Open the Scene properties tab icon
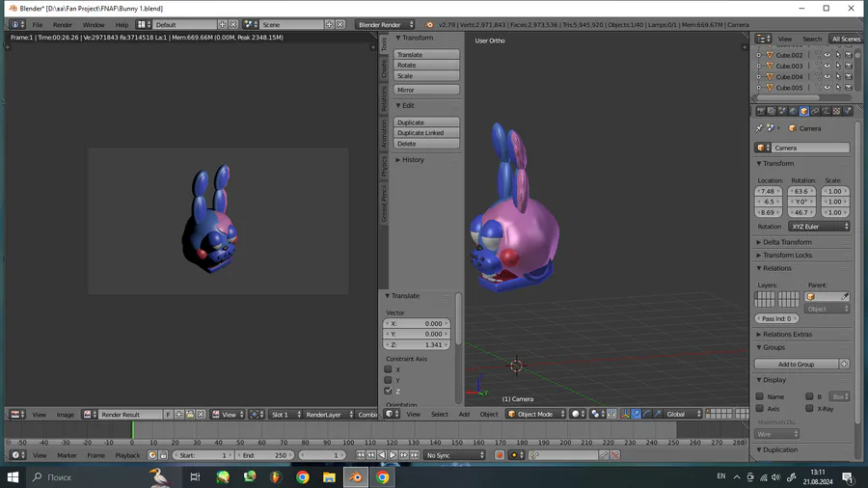The width and height of the screenshot is (868, 488). 782,111
